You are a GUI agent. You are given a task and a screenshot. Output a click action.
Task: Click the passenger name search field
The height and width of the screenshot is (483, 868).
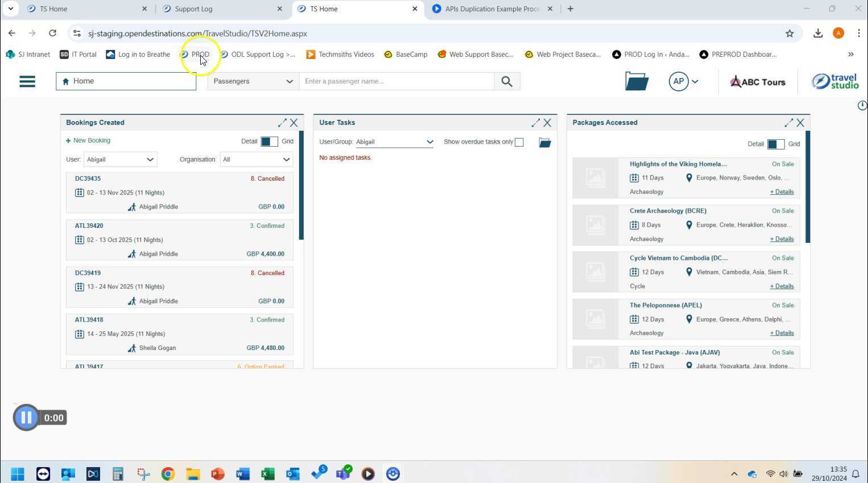(x=396, y=81)
